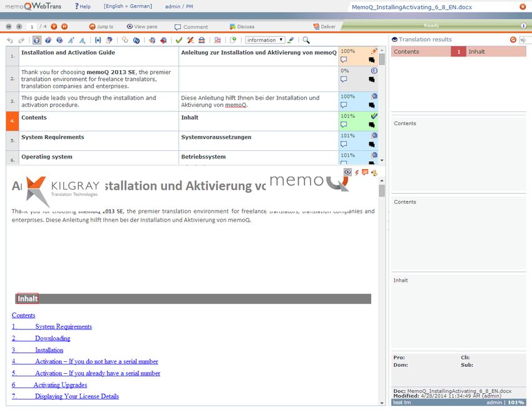Open the Help menu
Image resolution: width=532 pixels, height=412 pixels.
[83, 6]
